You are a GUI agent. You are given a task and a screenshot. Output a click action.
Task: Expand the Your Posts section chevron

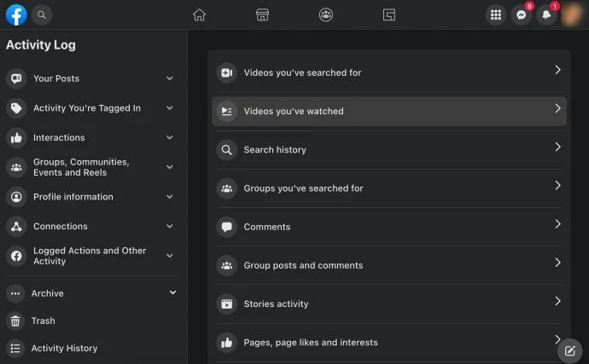(170, 78)
